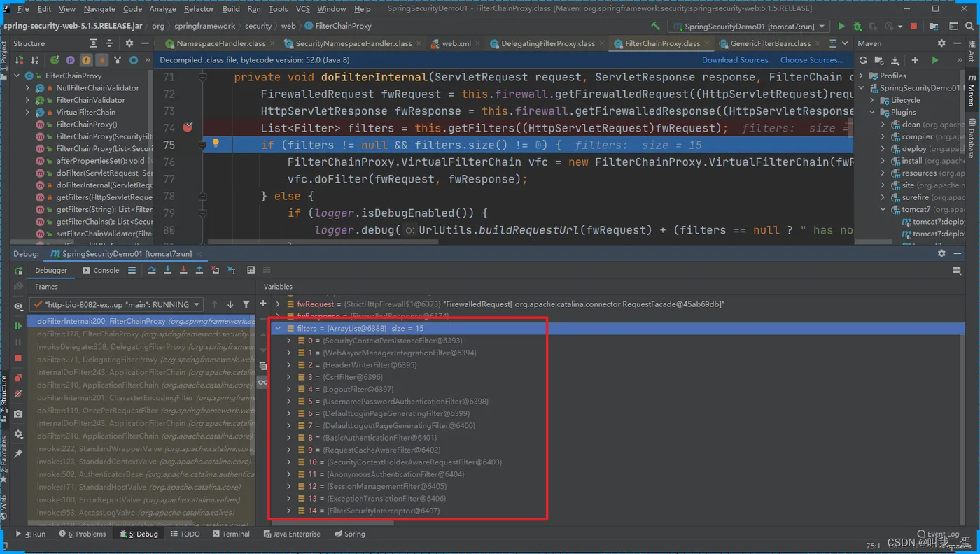Screen dimensions: 980x554
Task: Expand NullFilterChainValidator in Structure tree
Action: point(27,88)
